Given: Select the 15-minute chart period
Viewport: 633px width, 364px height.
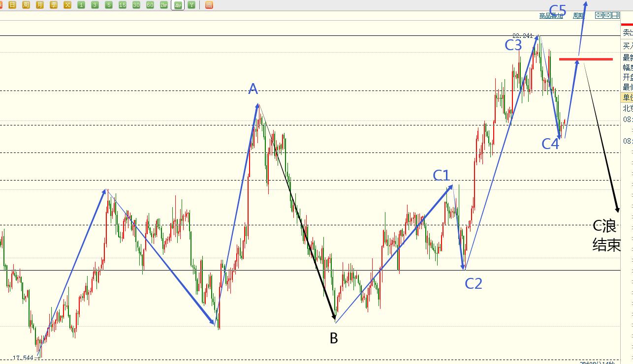Looking at the screenshot, I should click(123, 5).
